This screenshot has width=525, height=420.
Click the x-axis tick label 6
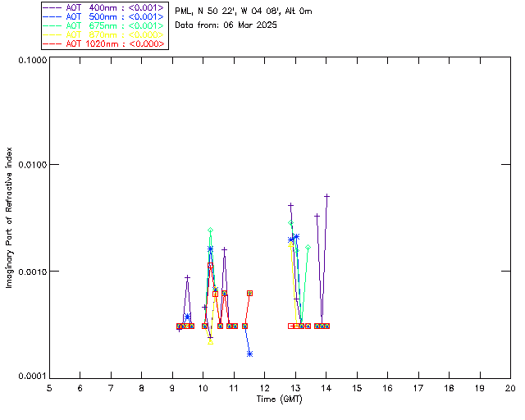[x=80, y=388]
